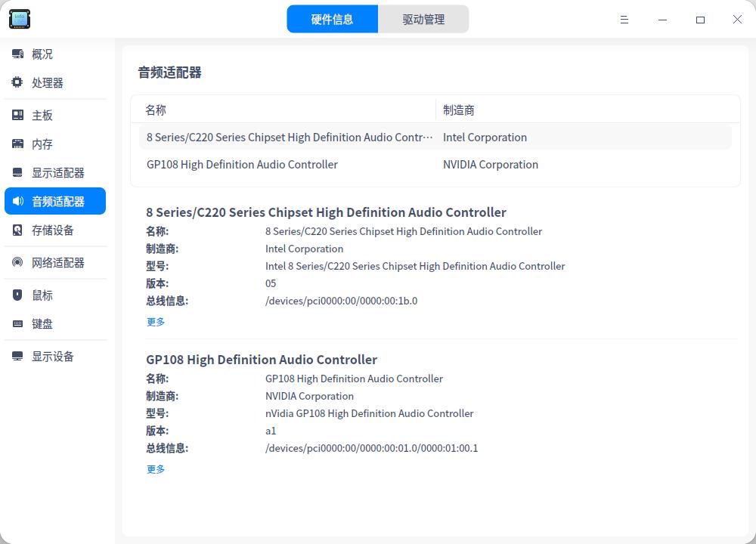756x544 pixels.
Task: Select the 处理器 (CPU) sidebar icon
Action: pos(47,82)
